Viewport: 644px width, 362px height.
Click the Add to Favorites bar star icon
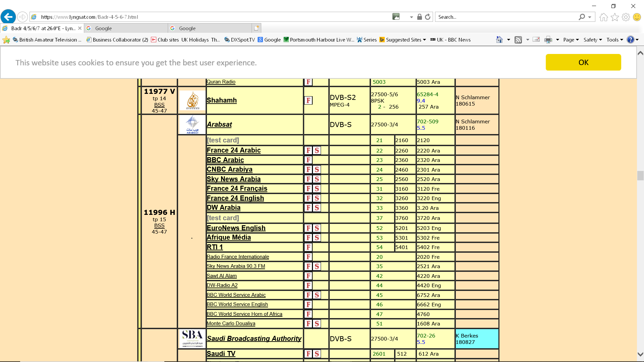(x=6, y=40)
